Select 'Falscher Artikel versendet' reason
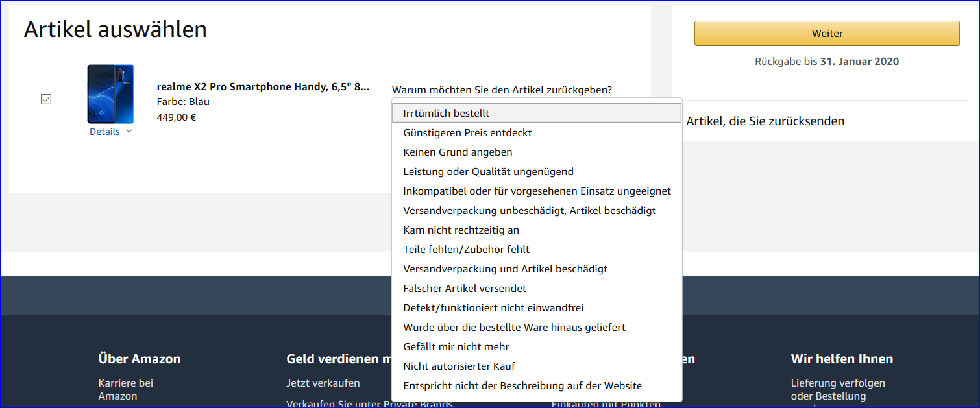The width and height of the screenshot is (980, 408). point(537,288)
